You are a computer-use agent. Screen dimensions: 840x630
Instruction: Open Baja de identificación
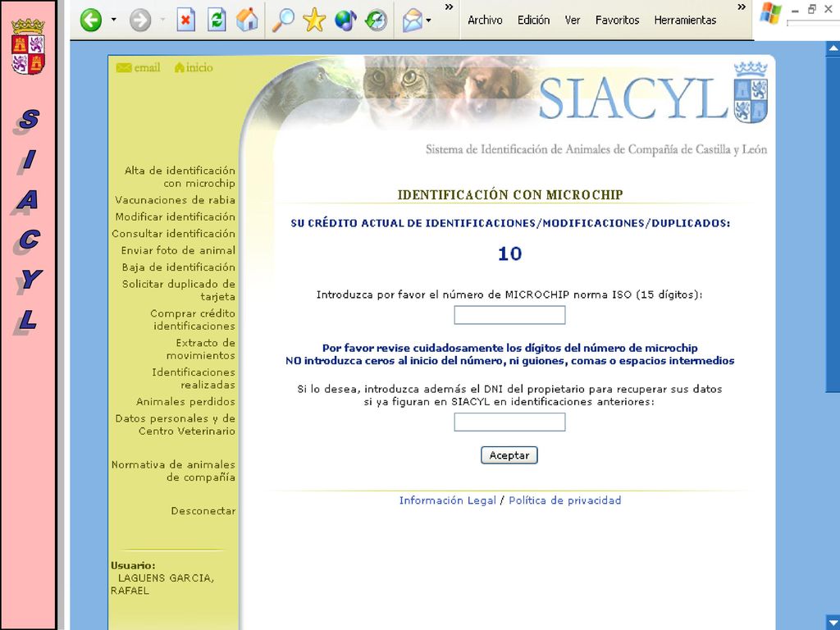pyautogui.click(x=178, y=267)
